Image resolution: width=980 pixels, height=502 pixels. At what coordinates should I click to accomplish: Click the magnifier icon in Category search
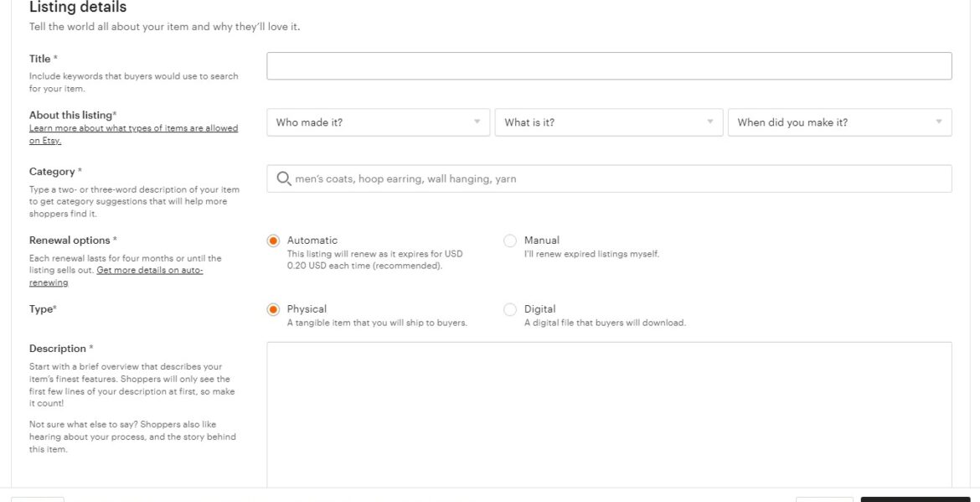[283, 179]
